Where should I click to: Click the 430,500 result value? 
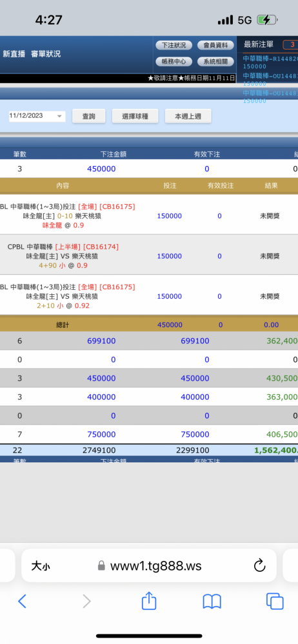pyautogui.click(x=281, y=379)
